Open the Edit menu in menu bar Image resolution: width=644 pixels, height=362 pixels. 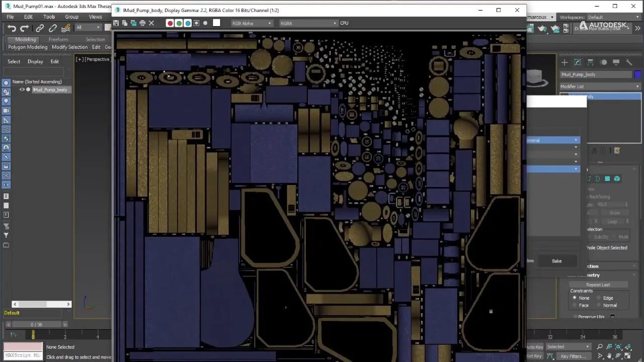(28, 17)
